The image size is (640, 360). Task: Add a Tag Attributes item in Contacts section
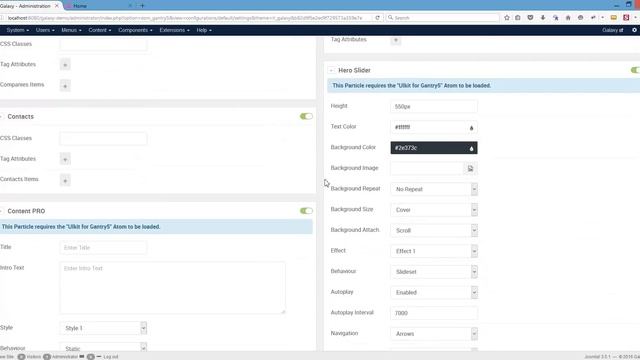[x=65, y=159]
